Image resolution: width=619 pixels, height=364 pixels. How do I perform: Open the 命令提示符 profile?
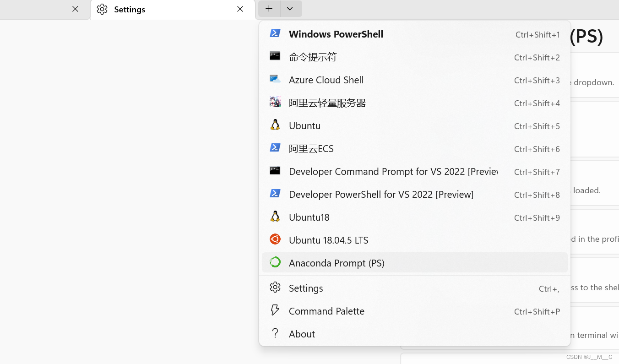point(415,57)
